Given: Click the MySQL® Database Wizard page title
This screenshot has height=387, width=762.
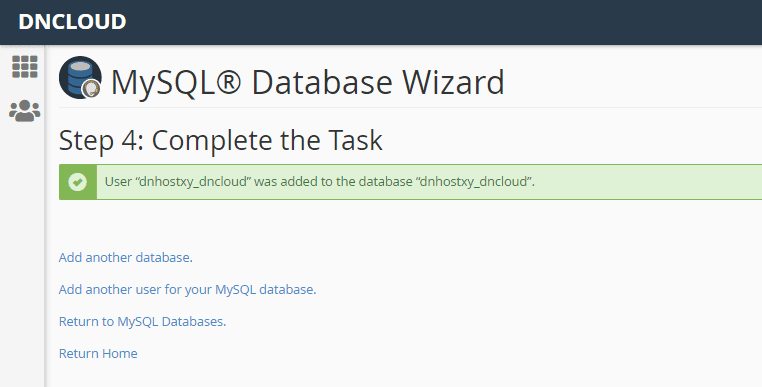Looking at the screenshot, I should (308, 82).
